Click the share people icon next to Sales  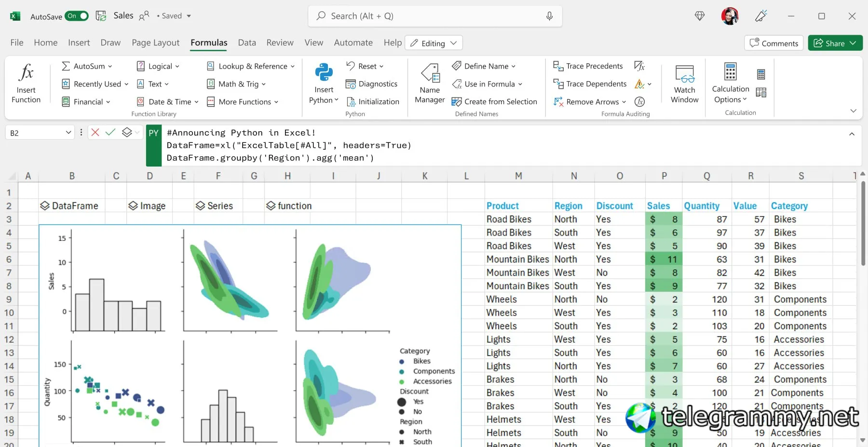coord(144,16)
